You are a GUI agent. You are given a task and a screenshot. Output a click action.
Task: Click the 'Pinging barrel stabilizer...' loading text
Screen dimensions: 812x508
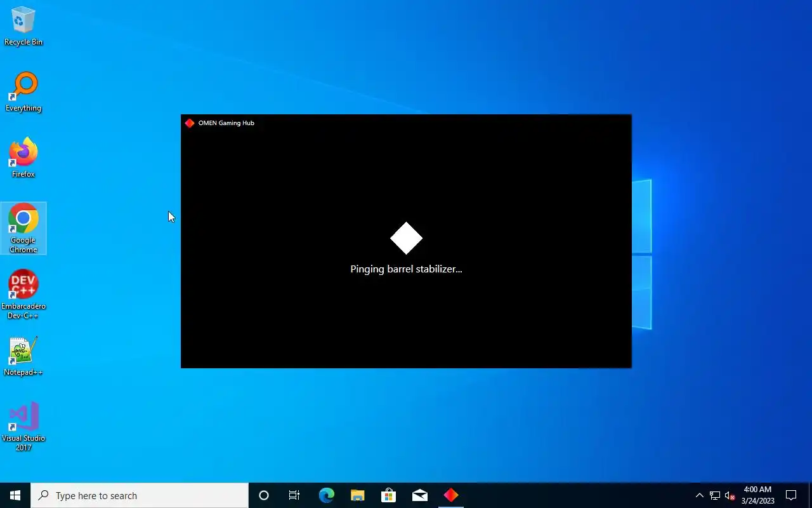point(406,269)
